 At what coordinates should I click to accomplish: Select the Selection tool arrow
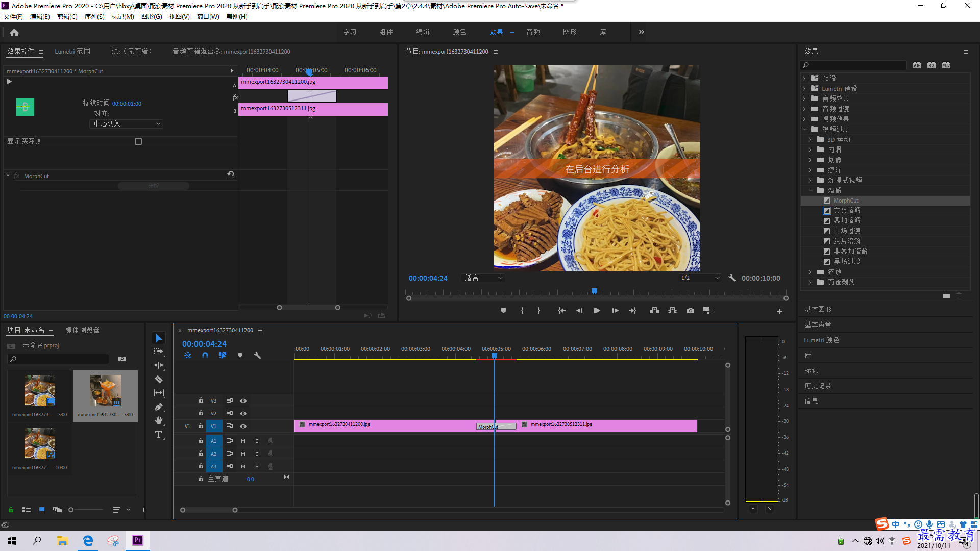(x=159, y=338)
